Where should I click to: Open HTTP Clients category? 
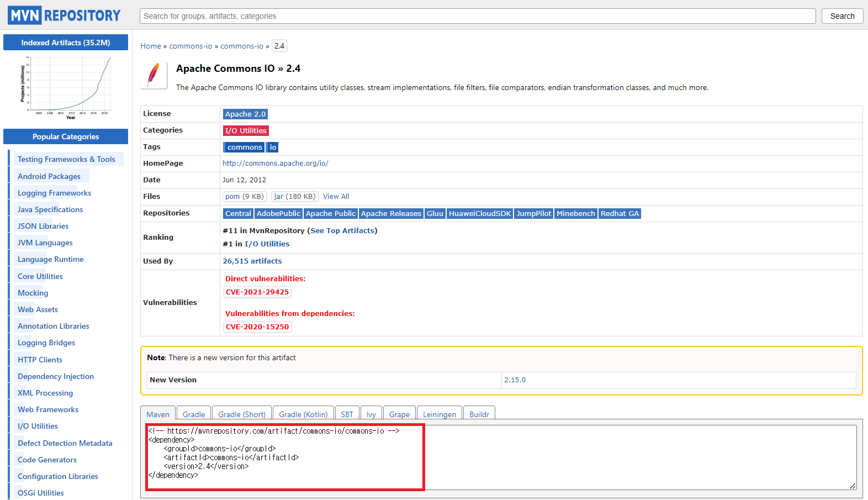click(40, 360)
